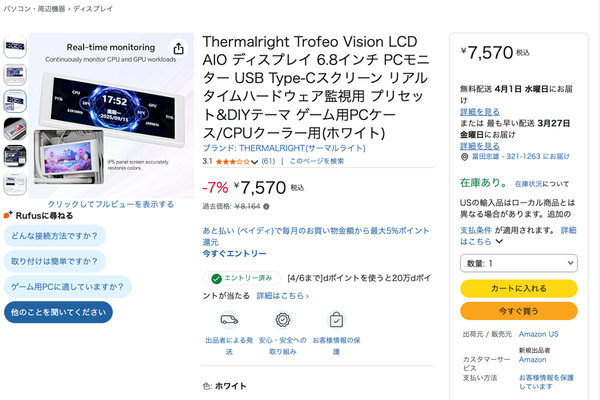Click the delivery truck icon
Image resolution: width=600 pixels, height=400 pixels.
(229, 320)
